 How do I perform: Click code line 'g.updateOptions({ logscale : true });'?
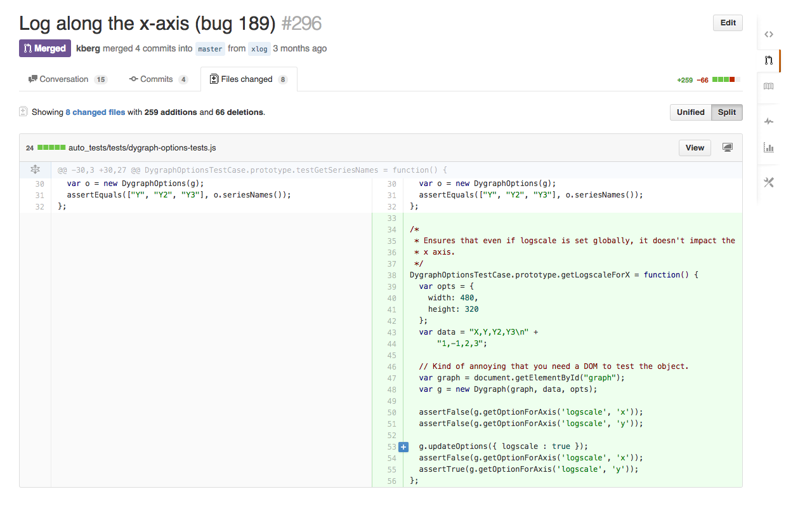coord(504,447)
